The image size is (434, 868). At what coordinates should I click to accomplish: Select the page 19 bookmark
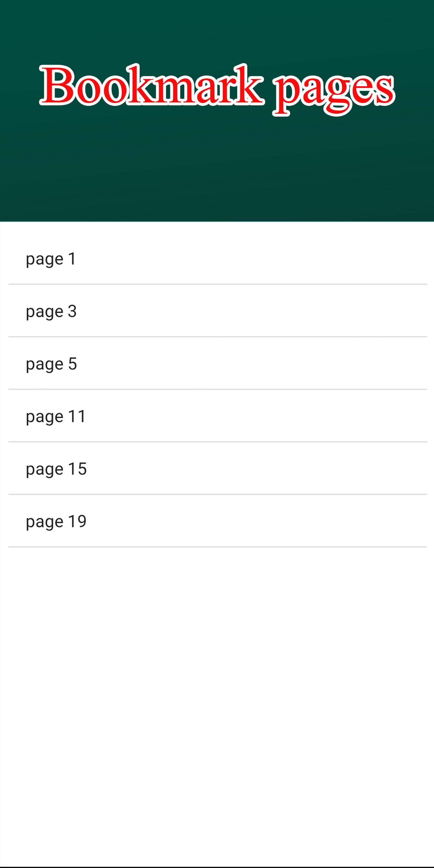pyautogui.click(x=217, y=521)
